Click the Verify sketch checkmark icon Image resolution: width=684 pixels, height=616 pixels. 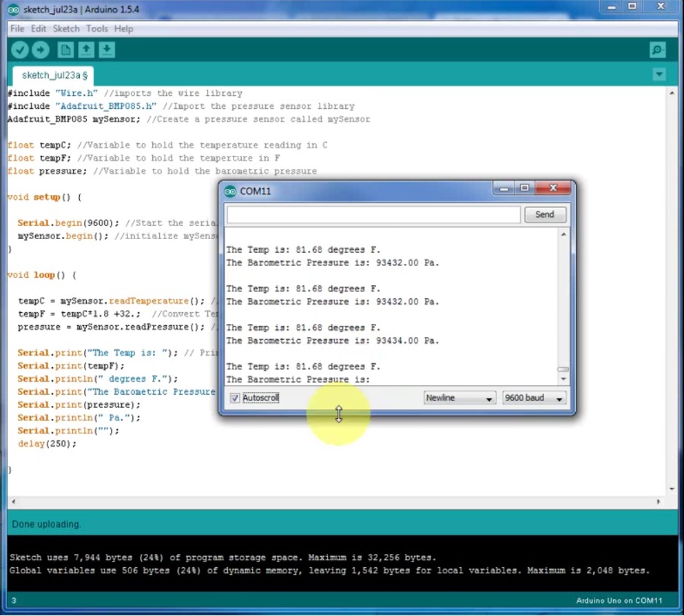(x=19, y=50)
